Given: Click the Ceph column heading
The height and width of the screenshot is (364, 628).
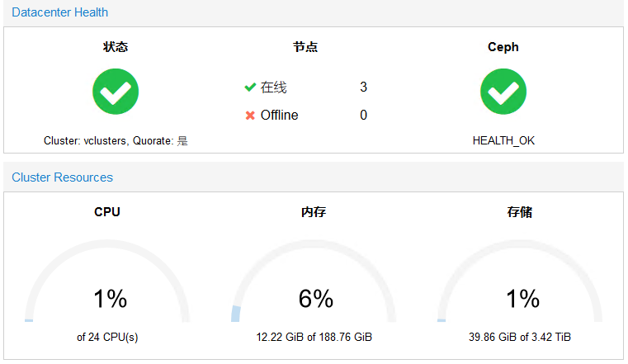Looking at the screenshot, I should point(503,47).
